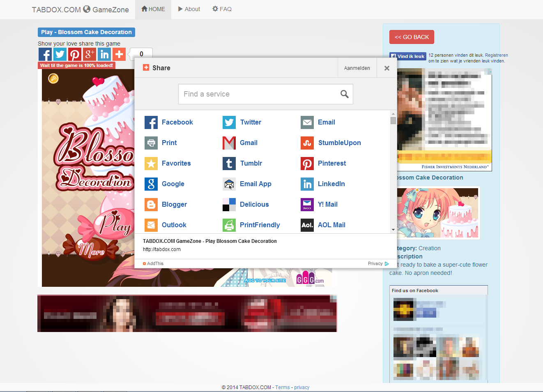Pick the Print service
This screenshot has height=392, width=543.
(x=161, y=143)
